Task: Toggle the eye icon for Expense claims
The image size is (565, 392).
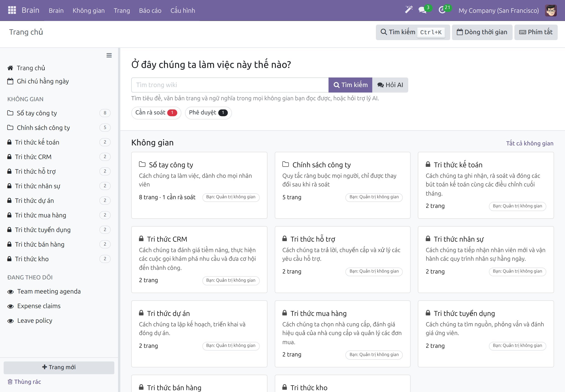Action: click(x=10, y=306)
